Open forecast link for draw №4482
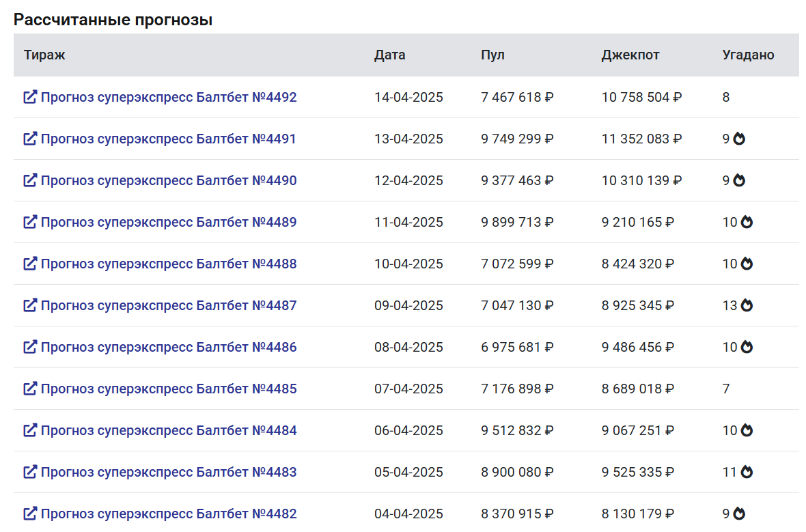Screen dimensions: 806x532 169,514
